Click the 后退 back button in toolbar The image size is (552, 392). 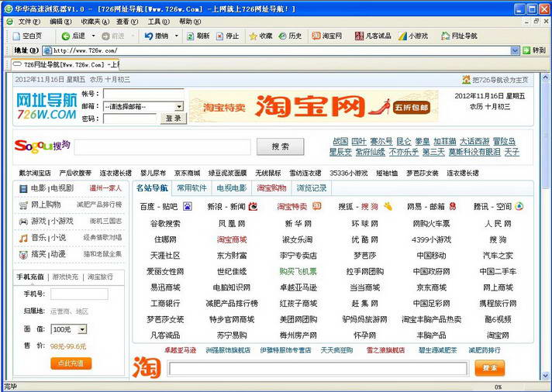coord(74,36)
